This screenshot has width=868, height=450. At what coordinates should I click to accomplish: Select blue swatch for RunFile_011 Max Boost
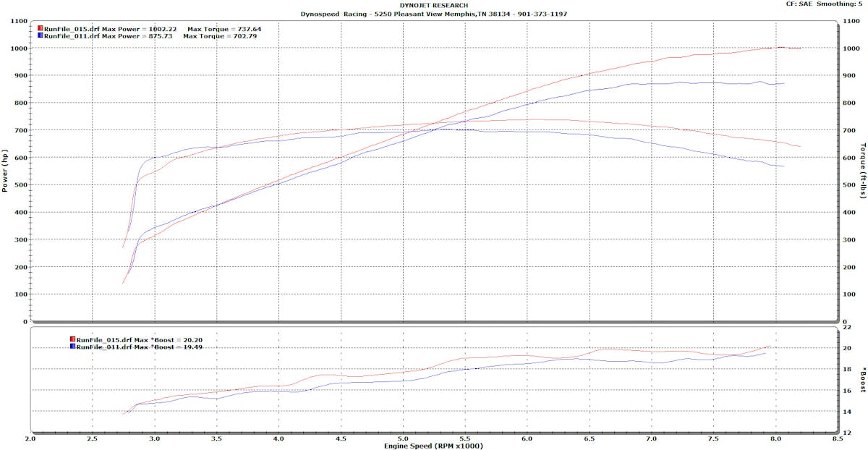(72, 347)
